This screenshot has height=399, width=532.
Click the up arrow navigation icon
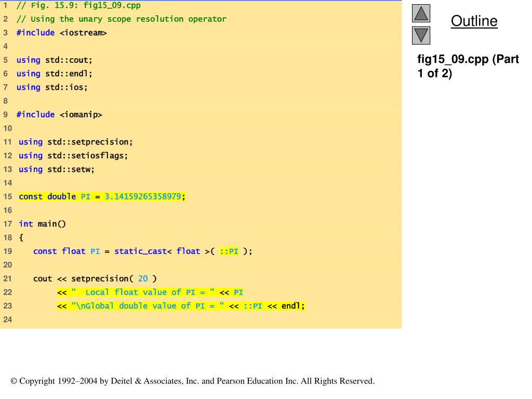pos(421,14)
